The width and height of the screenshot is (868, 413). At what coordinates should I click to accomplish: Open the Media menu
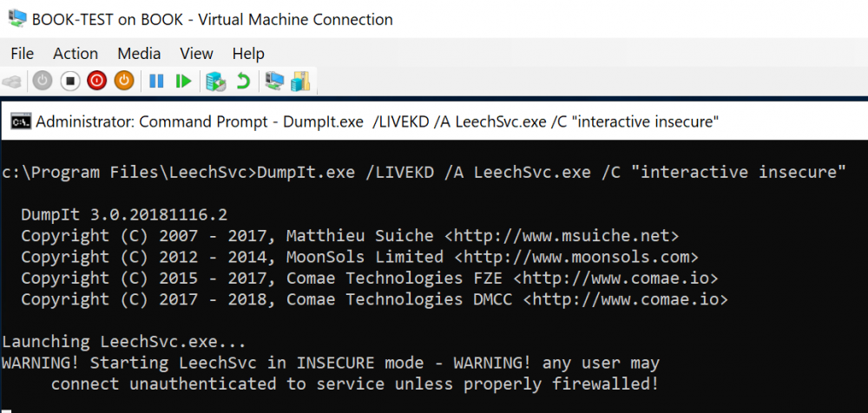click(x=139, y=54)
